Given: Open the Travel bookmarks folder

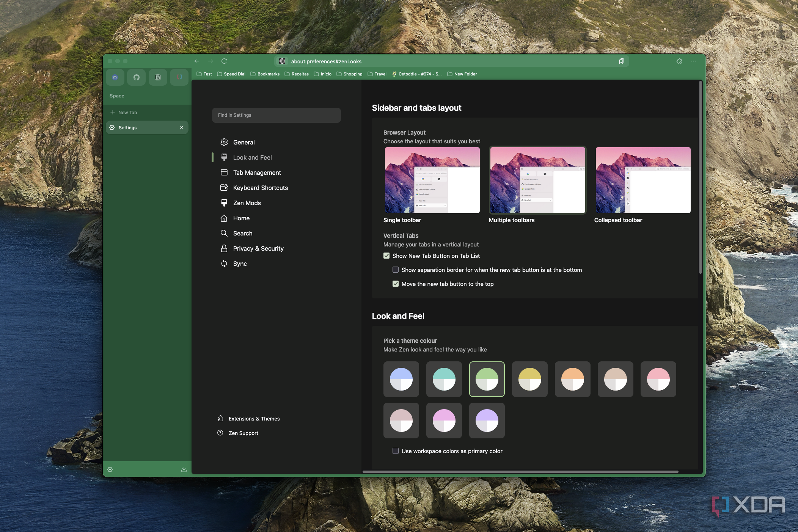Looking at the screenshot, I should (x=377, y=74).
